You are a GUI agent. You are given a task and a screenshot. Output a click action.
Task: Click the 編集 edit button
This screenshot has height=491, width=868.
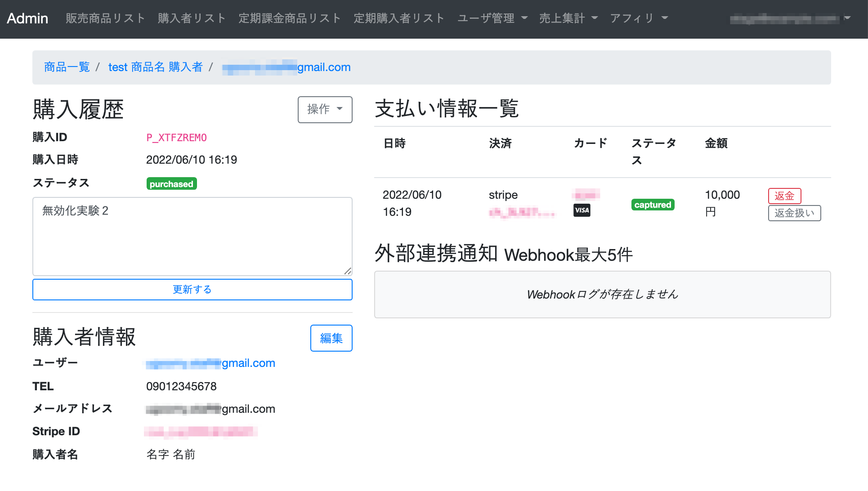click(331, 338)
